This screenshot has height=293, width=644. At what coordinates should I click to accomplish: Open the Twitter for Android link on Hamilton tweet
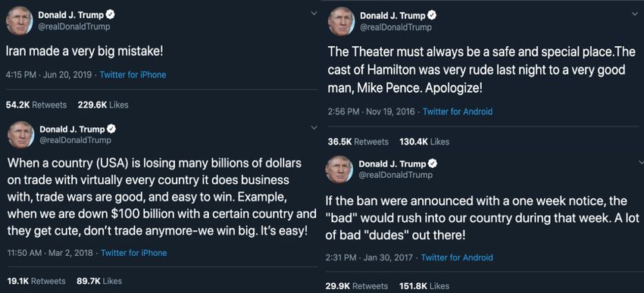tap(457, 111)
